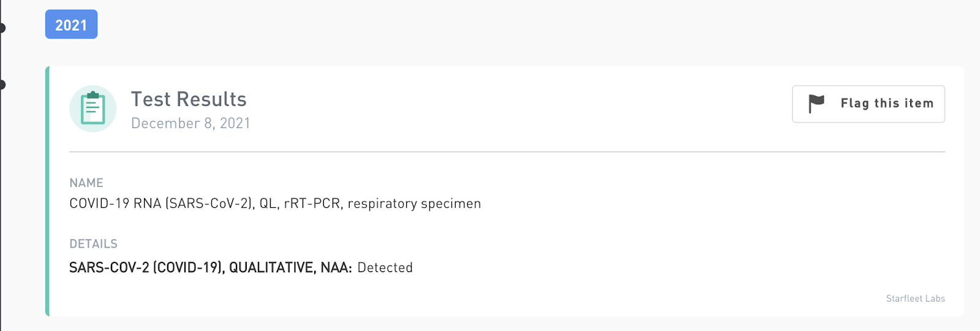Select the 2021 year badge
The image size is (980, 331).
point(71,25)
